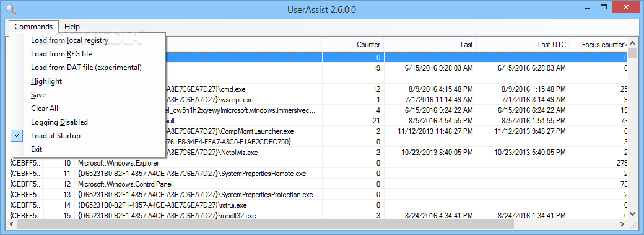Click the 8/9/2016 4:15:48 PM cell
Viewport: 644px width, 235px height.
click(x=430, y=89)
